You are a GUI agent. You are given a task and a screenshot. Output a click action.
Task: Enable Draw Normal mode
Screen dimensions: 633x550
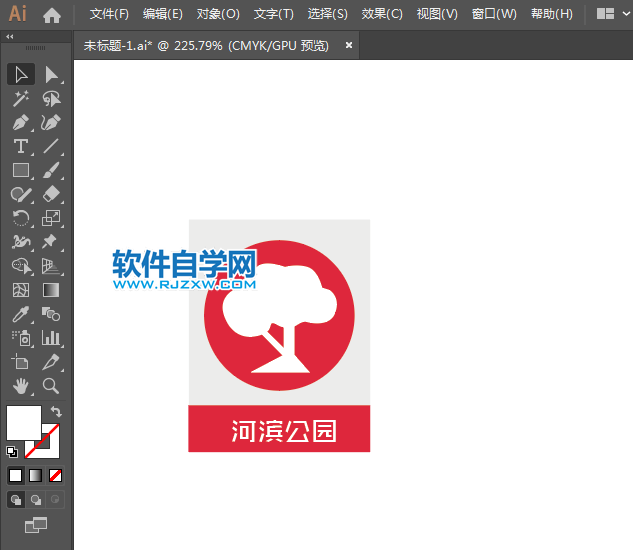click(x=16, y=500)
